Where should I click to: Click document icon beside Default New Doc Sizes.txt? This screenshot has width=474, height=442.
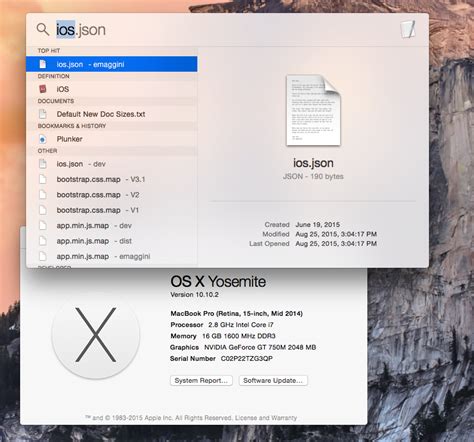pyautogui.click(x=42, y=114)
